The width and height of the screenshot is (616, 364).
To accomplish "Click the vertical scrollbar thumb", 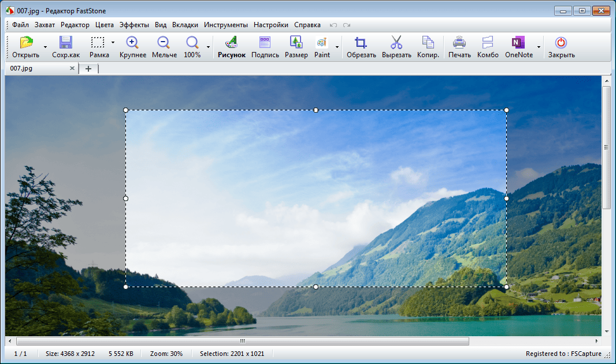I will pos(607,147).
